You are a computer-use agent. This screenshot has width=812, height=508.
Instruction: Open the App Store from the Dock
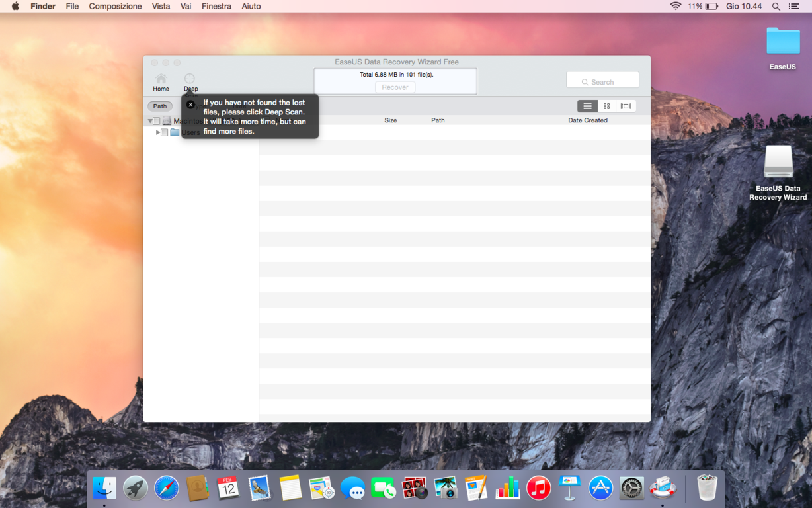point(600,488)
